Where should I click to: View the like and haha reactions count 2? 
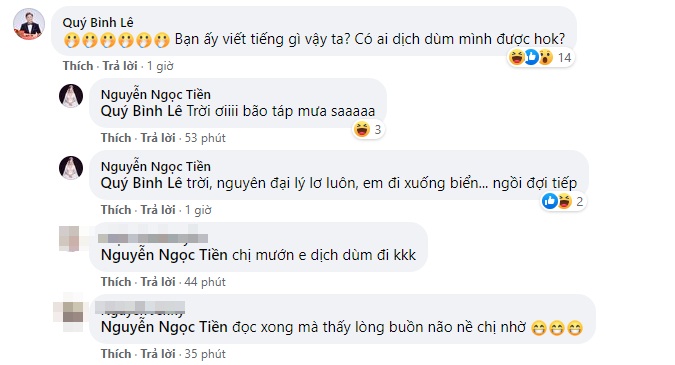[x=564, y=201]
